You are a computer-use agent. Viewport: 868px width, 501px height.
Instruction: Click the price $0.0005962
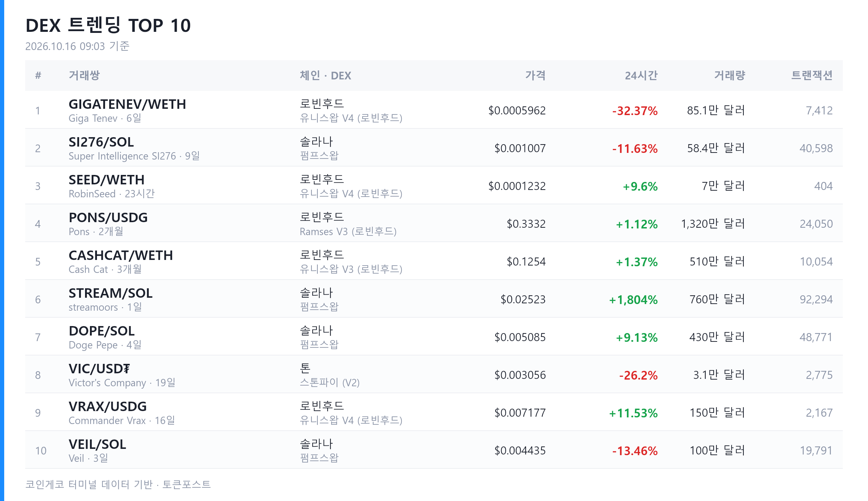point(517,111)
